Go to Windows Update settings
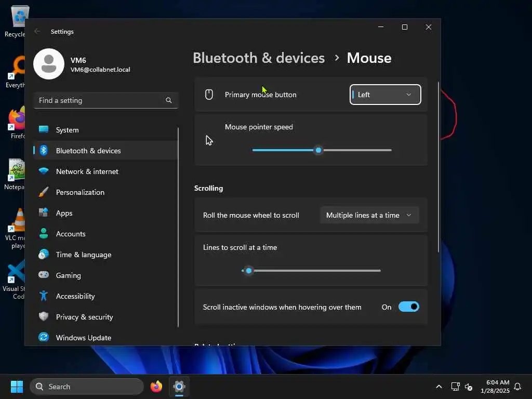 (x=105, y=338)
